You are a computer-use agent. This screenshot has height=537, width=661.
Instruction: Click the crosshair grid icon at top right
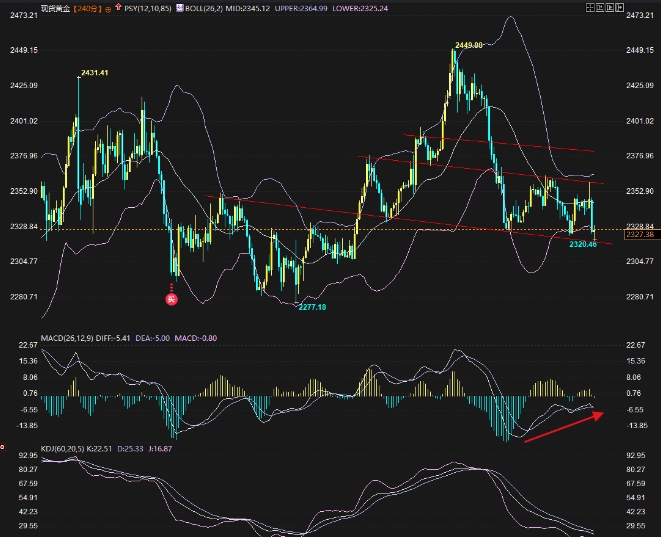click(x=590, y=7)
